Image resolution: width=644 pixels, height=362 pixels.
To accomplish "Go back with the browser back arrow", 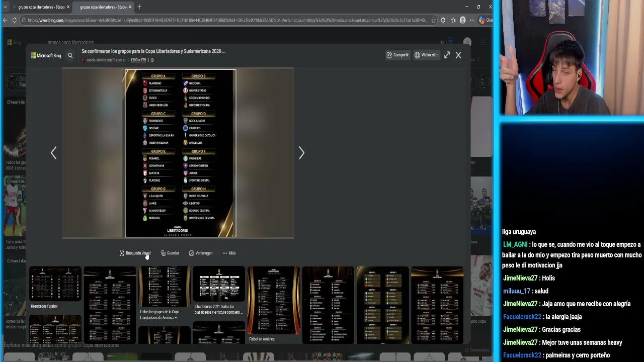I will tap(5, 20).
